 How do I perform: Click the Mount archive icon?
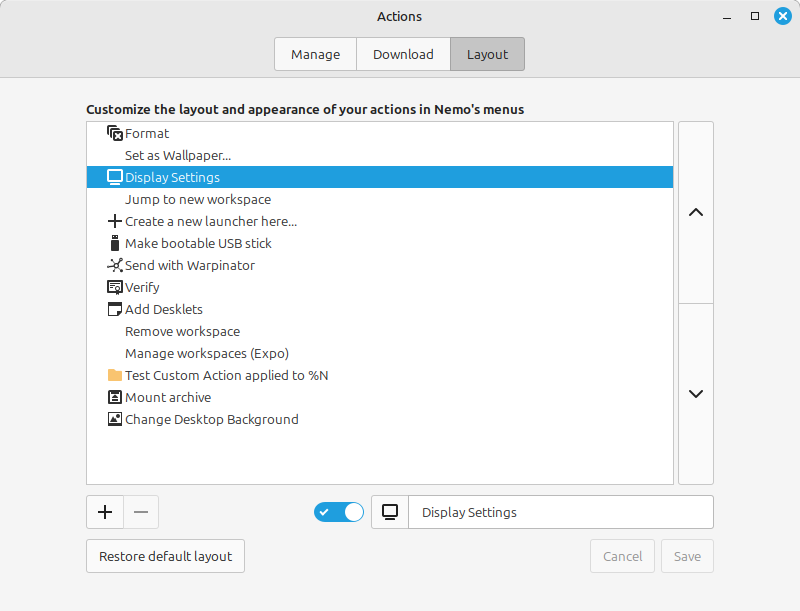pyautogui.click(x=113, y=397)
